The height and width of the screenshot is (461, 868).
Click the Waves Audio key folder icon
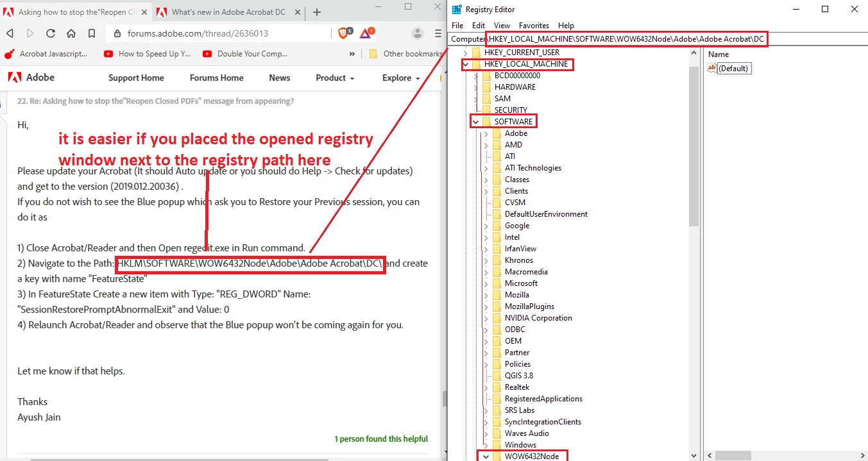497,433
